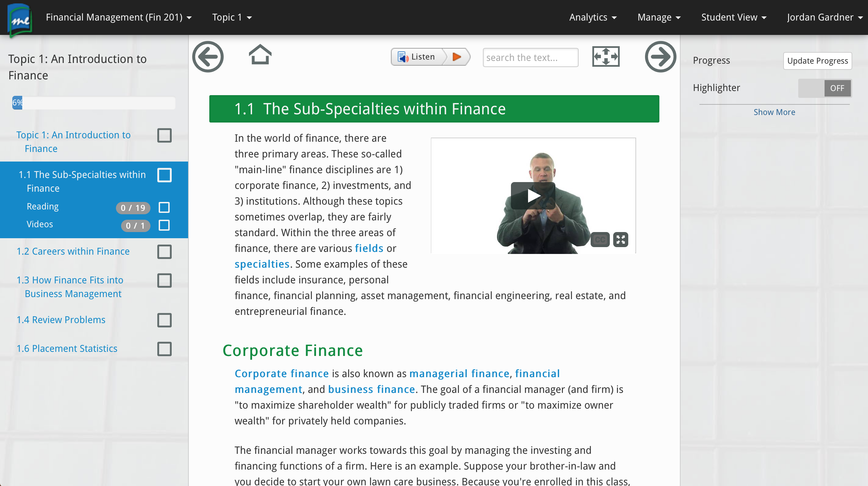Image resolution: width=868 pixels, height=486 pixels.
Task: Expand the Analytics menu
Action: pyautogui.click(x=593, y=17)
